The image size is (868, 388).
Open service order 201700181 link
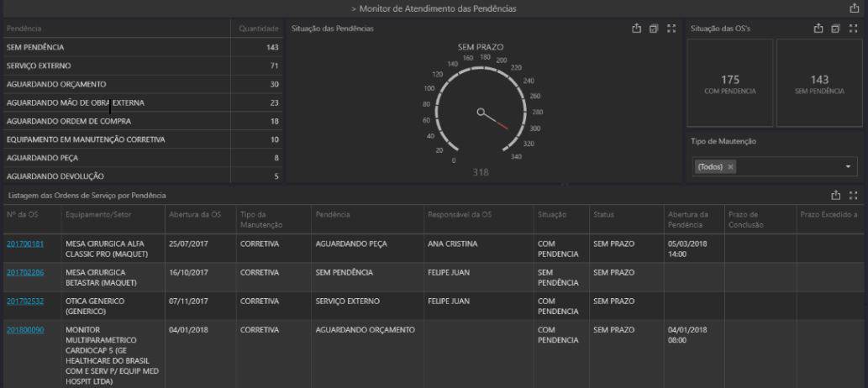point(24,244)
